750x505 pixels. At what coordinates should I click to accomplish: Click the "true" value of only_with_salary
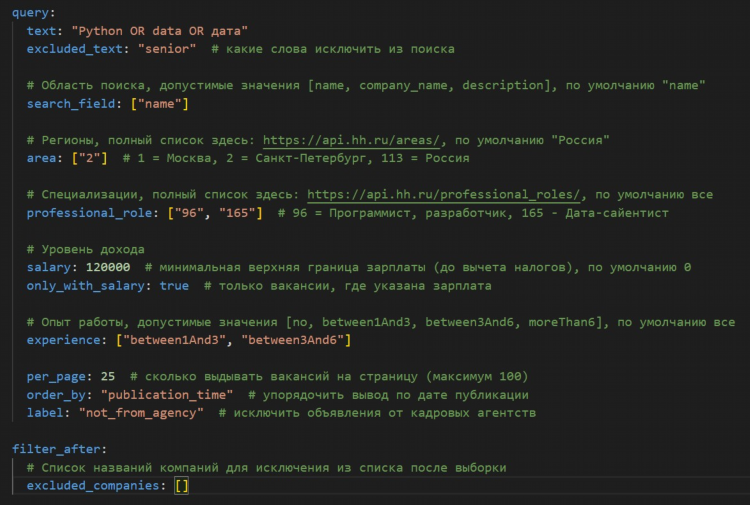click(174, 286)
